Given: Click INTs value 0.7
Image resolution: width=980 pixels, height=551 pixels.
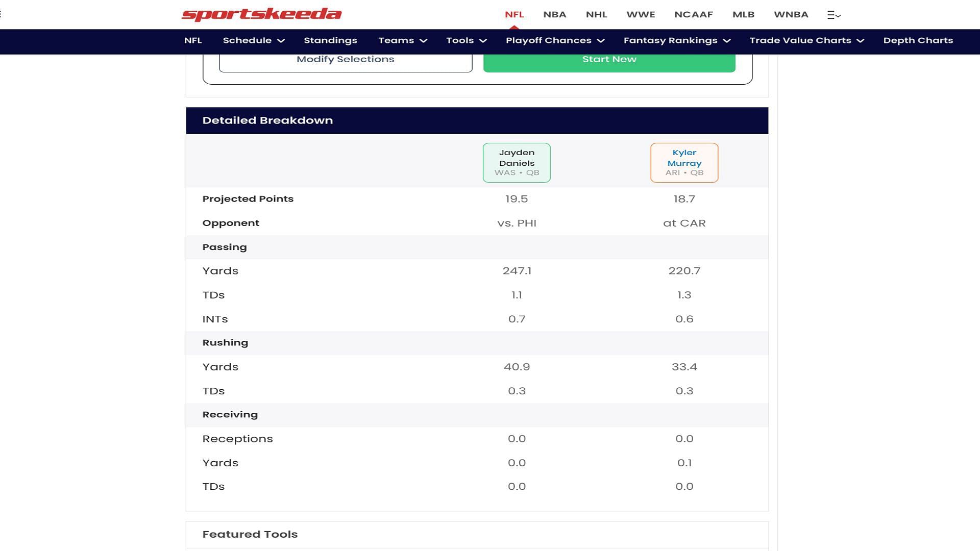Looking at the screenshot, I should (x=517, y=319).
